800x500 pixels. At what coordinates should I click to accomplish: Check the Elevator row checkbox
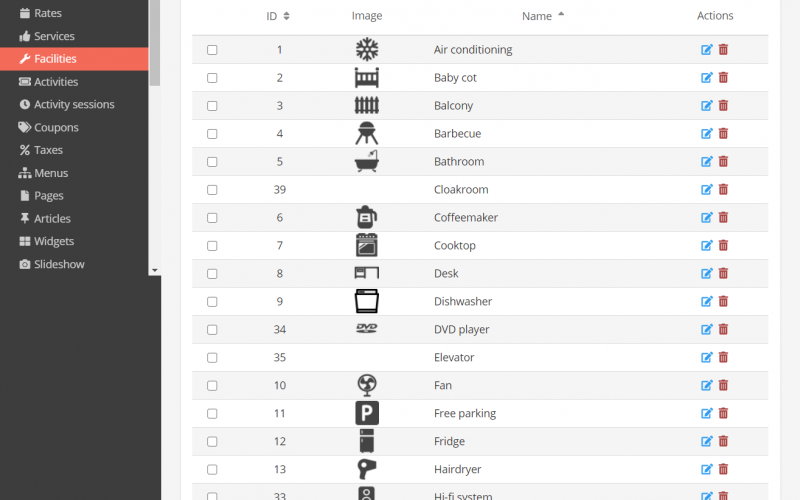pos(212,358)
